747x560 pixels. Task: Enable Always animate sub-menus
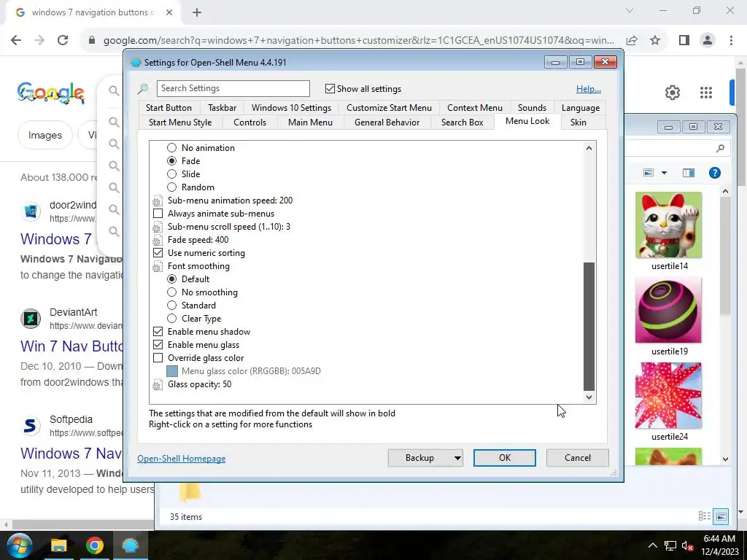coord(158,214)
